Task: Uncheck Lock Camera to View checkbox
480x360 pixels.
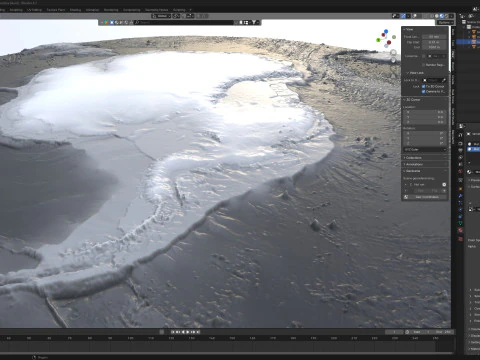Action: pos(423,91)
